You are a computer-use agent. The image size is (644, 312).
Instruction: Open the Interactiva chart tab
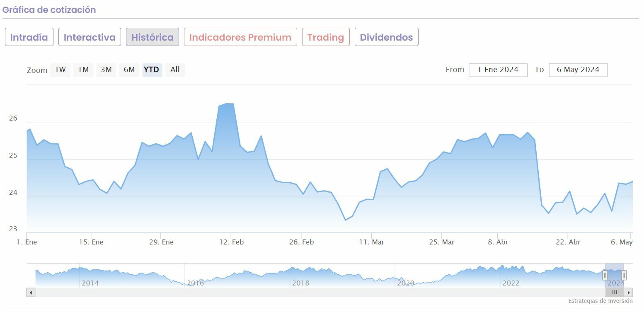point(90,37)
